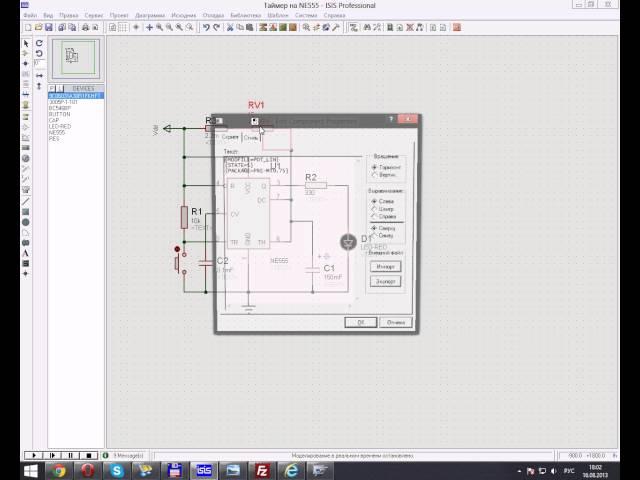Screen dimensions: 640x480
Task: Stop the simulation
Action: (x=89, y=455)
